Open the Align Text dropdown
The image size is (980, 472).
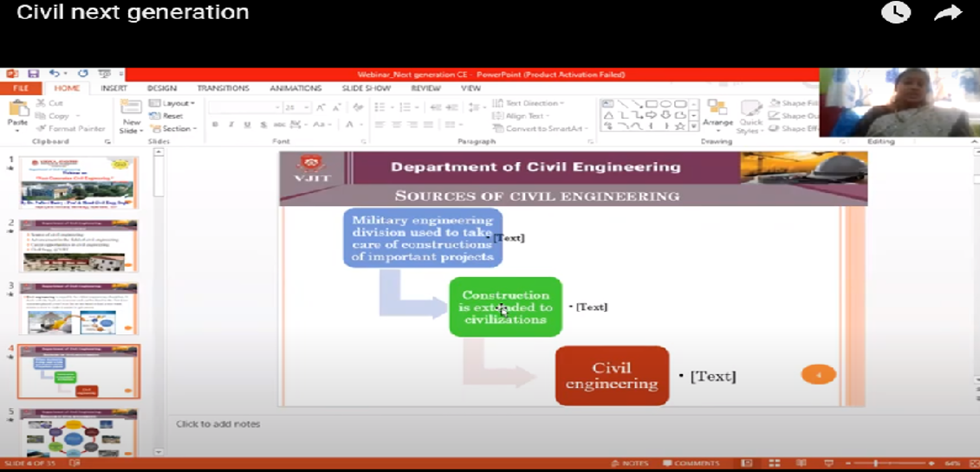521,115
